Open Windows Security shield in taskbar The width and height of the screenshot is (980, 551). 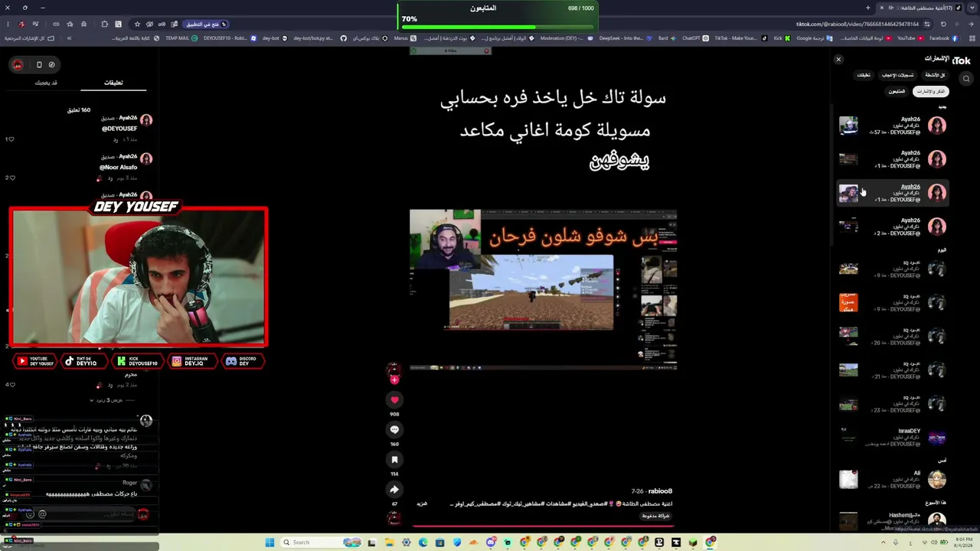coord(457,543)
